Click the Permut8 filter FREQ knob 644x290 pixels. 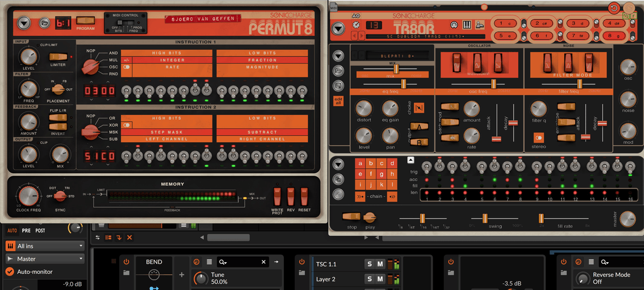pos(28,90)
